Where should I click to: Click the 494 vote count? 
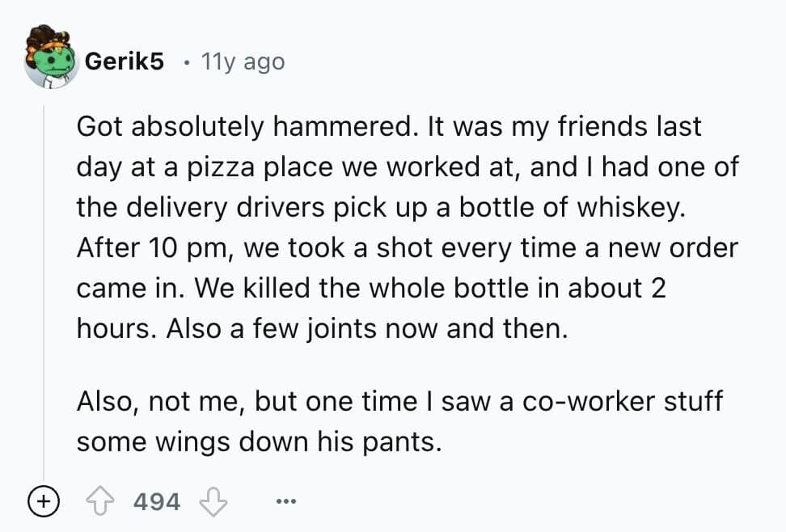pos(156,501)
